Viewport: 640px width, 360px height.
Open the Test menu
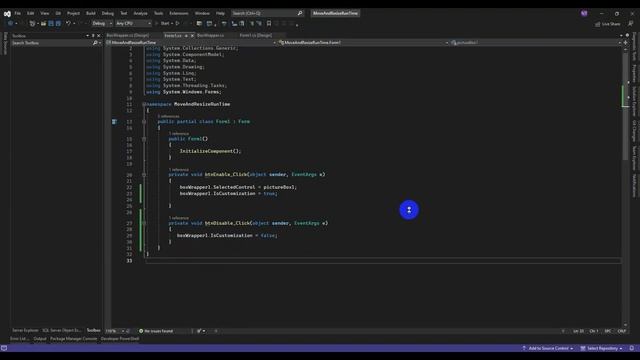(x=124, y=13)
